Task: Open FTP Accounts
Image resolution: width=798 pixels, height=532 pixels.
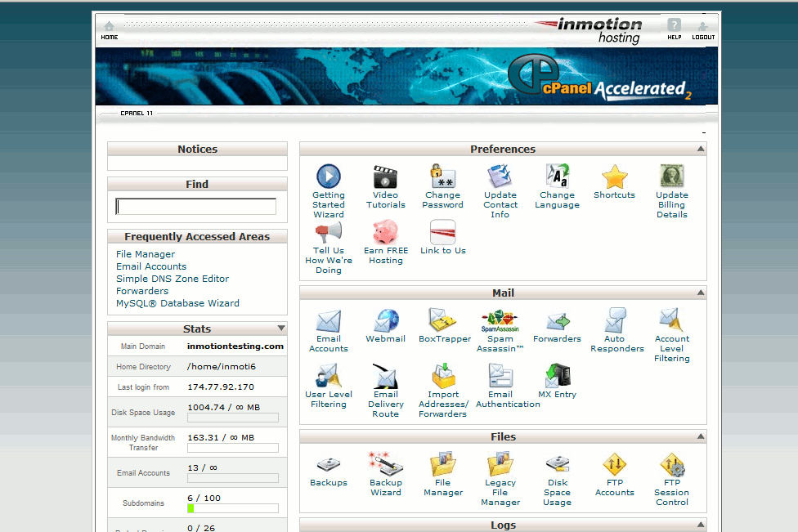Action: click(x=614, y=465)
